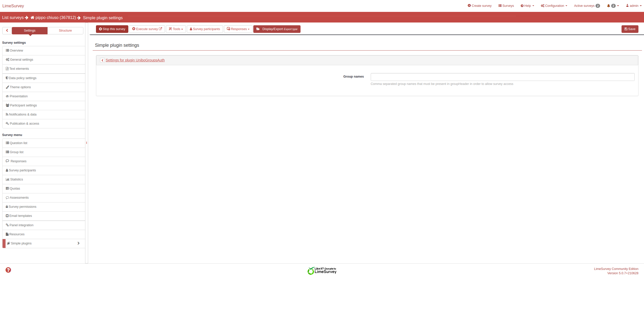Click the collapse sidebar left-arrow button
This screenshot has width=644, height=321.
(7, 31)
